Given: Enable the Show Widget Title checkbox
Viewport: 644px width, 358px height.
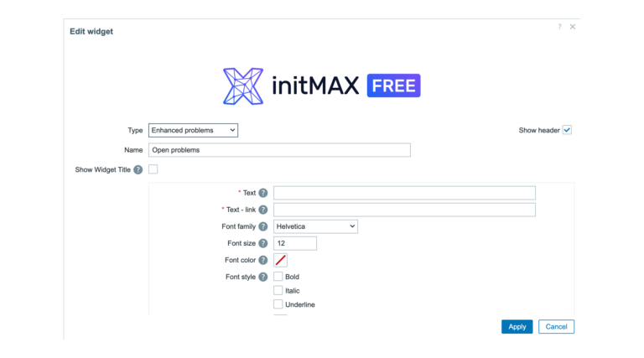Looking at the screenshot, I should click(x=153, y=169).
